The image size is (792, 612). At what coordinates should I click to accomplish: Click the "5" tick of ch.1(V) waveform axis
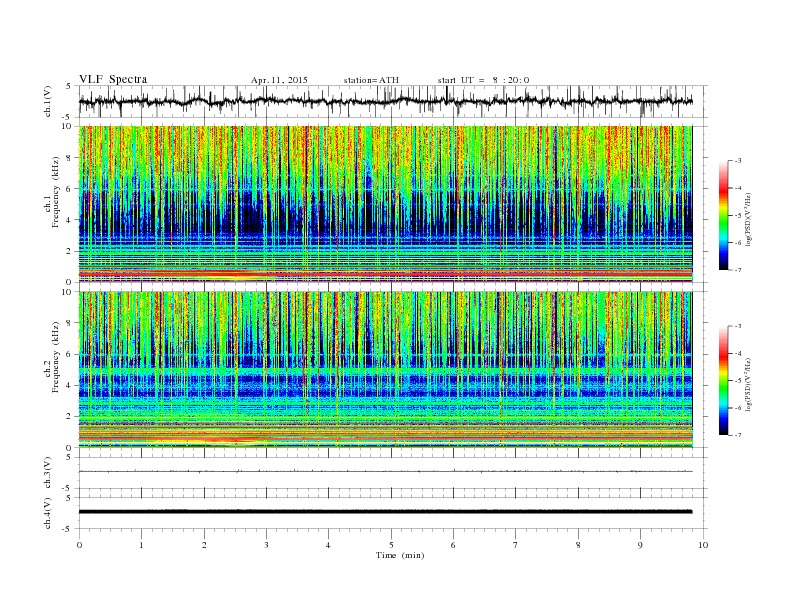(70, 86)
